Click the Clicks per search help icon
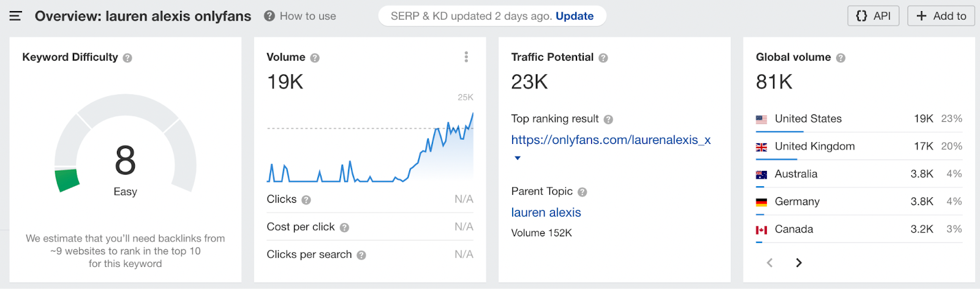 [x=361, y=255]
